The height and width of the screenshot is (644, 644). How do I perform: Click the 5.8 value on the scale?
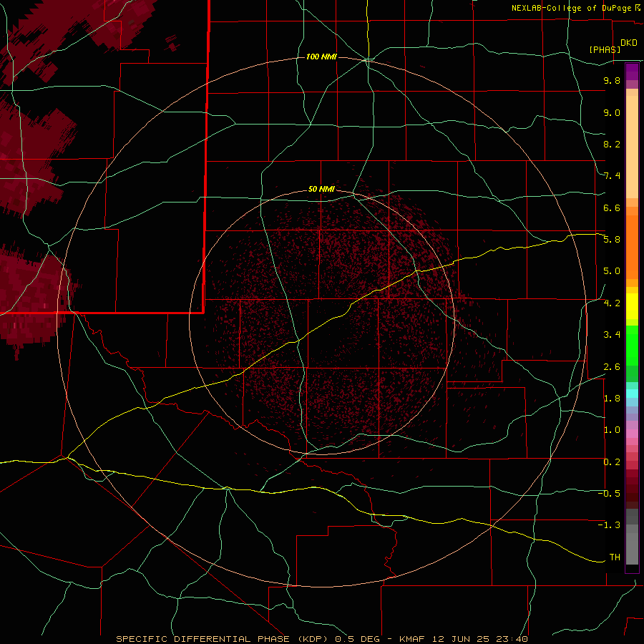612,240
